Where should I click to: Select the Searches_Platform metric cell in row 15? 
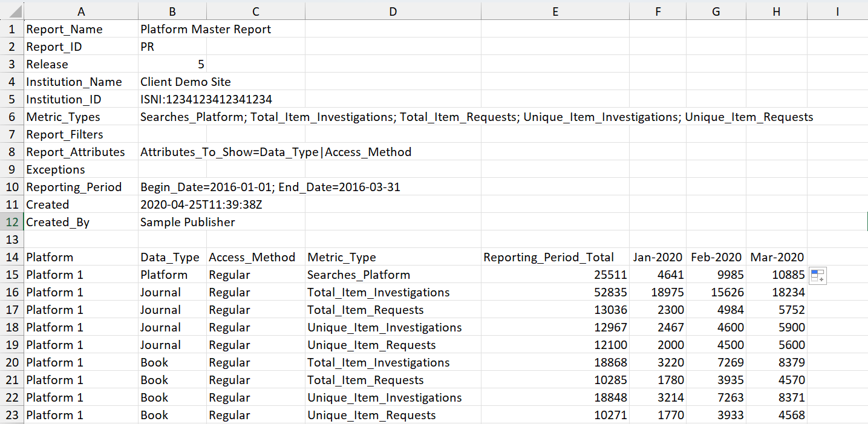(393, 275)
